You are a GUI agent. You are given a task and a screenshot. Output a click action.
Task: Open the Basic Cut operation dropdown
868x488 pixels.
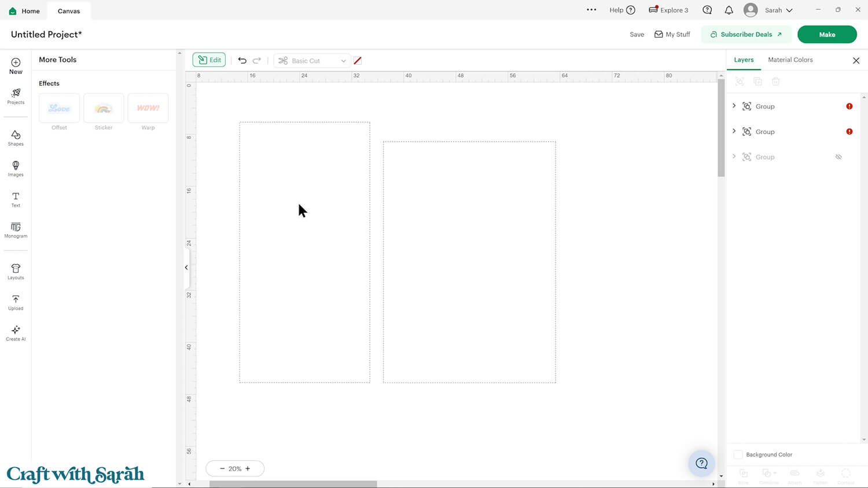(x=312, y=61)
